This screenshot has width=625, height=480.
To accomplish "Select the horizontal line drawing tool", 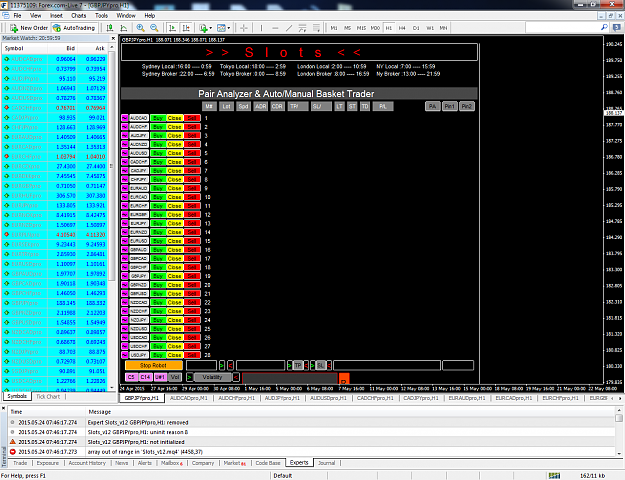I will 275,28.
